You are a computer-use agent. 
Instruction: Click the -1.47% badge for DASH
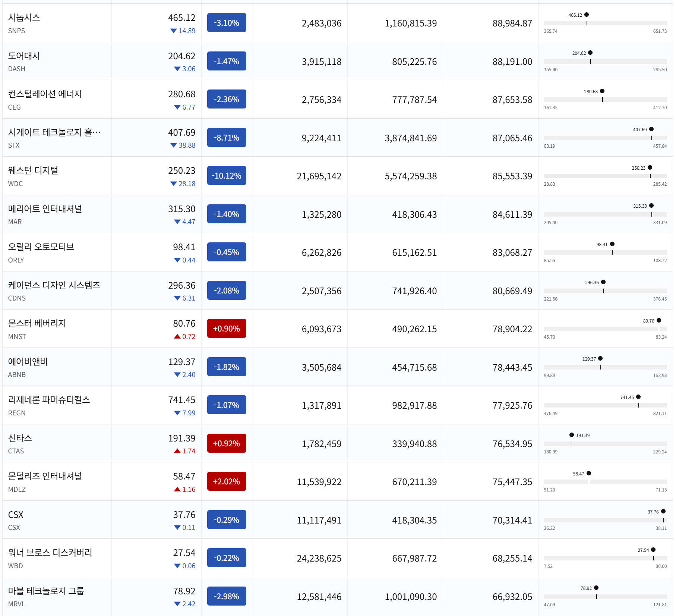pos(227,61)
